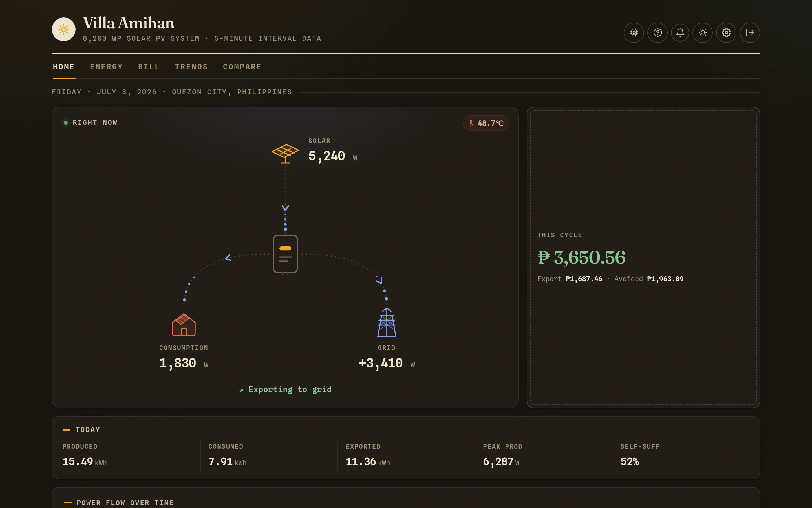
Task: Switch to the Home tab
Action: pos(64,67)
